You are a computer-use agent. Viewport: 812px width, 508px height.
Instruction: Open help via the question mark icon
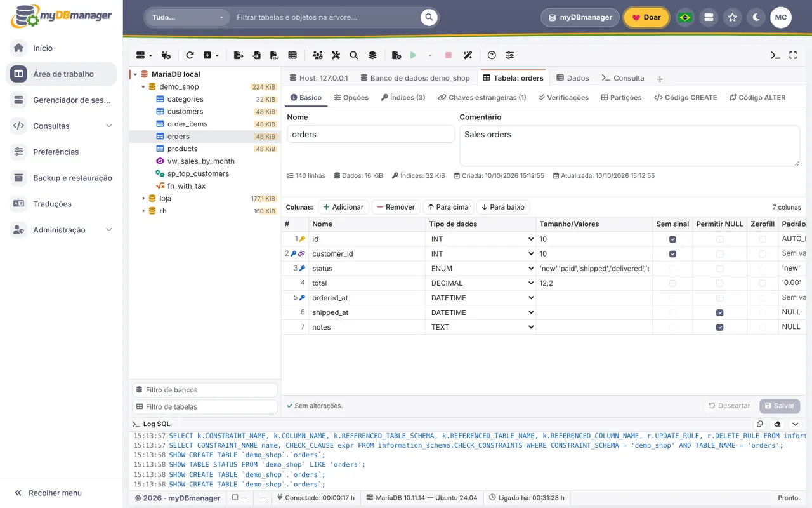pyautogui.click(x=492, y=55)
